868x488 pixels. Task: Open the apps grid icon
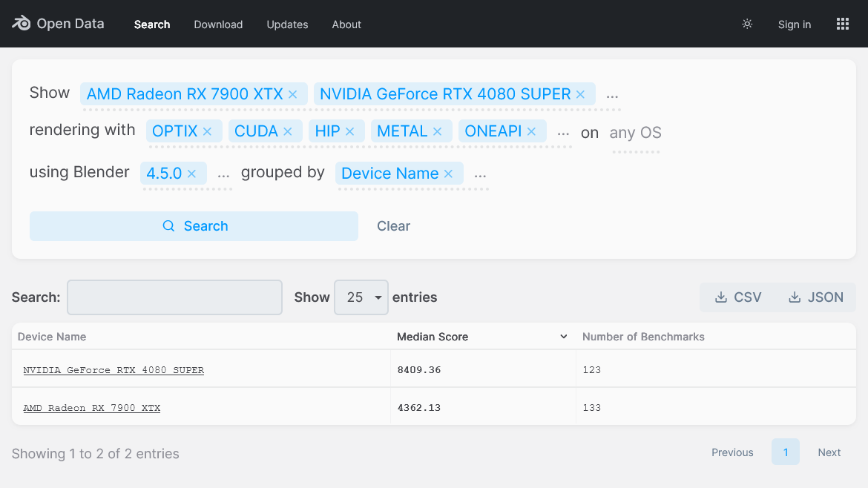coord(843,24)
